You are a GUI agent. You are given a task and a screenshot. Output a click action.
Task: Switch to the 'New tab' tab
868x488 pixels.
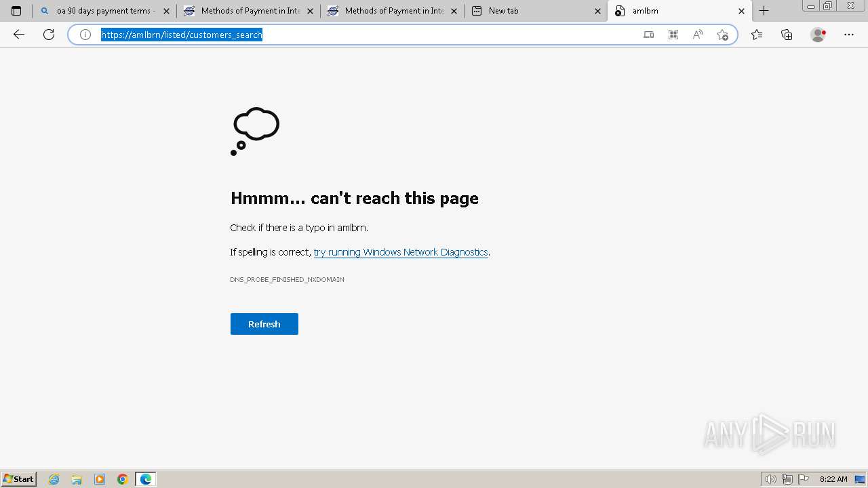coord(536,11)
